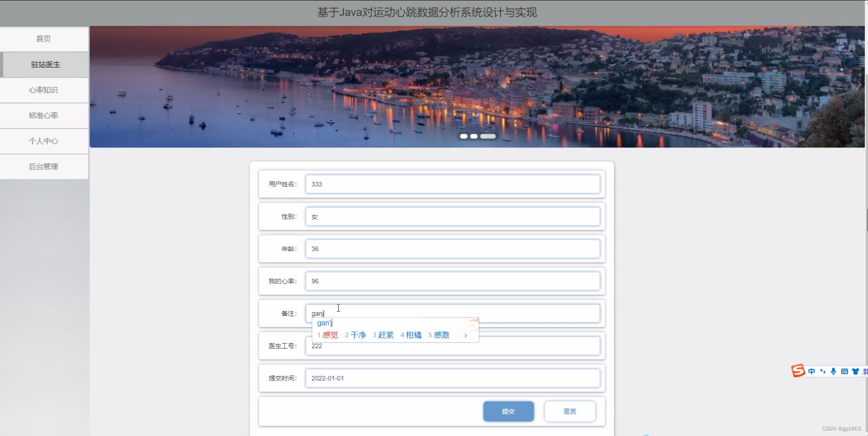Screen dimensions: 868x436
Task: Click the Sogou input method logo
Action: (x=798, y=371)
